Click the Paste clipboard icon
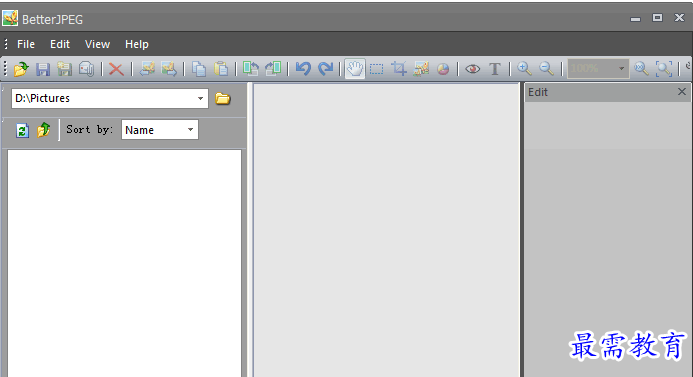The width and height of the screenshot is (693, 377). point(221,69)
